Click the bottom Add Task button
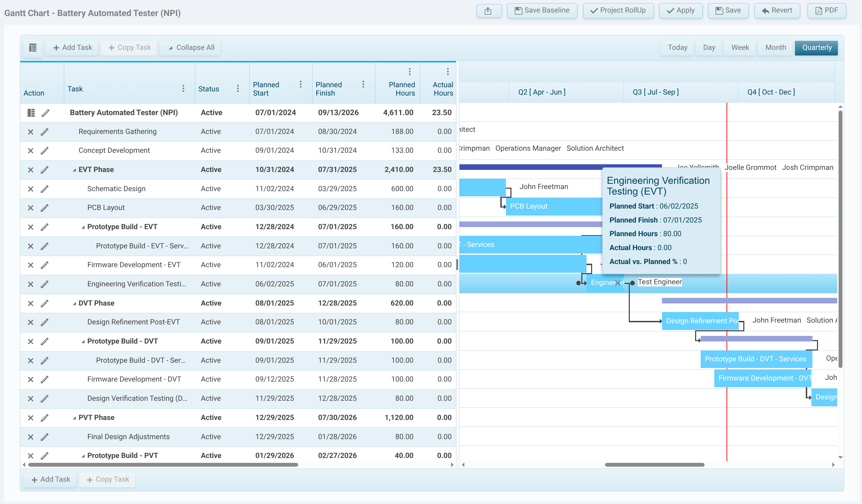Image resolution: width=862 pixels, height=504 pixels. click(x=50, y=480)
